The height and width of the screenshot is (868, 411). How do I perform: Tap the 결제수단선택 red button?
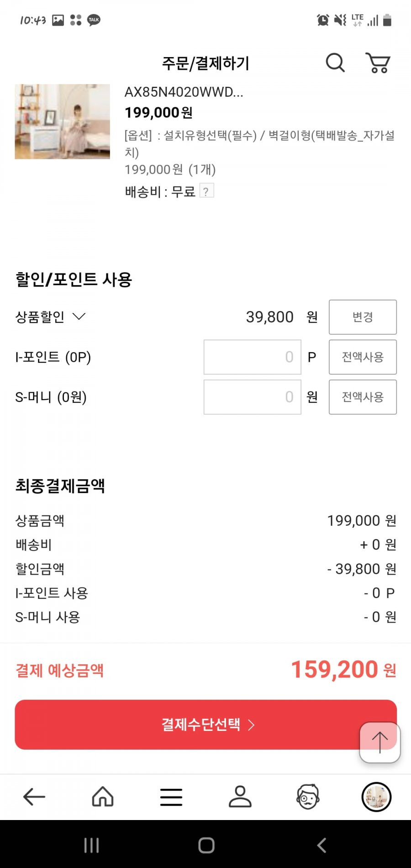[205, 725]
